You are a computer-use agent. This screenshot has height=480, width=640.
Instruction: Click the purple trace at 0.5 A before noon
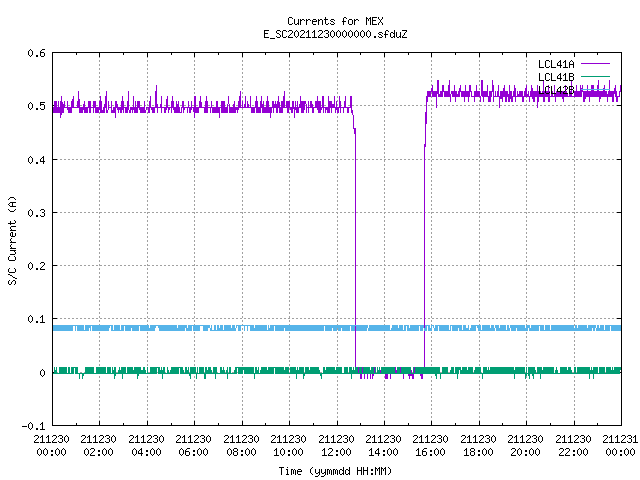204,109
